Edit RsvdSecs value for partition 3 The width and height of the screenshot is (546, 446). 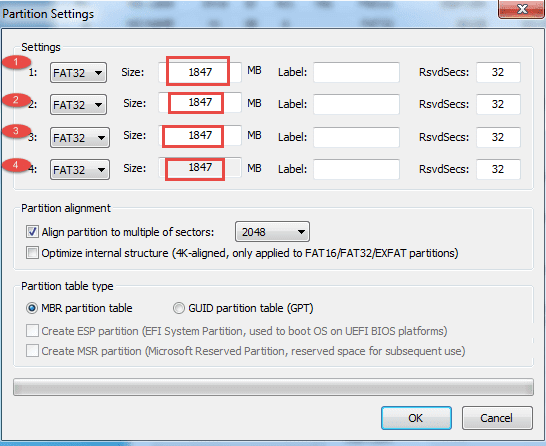point(498,137)
